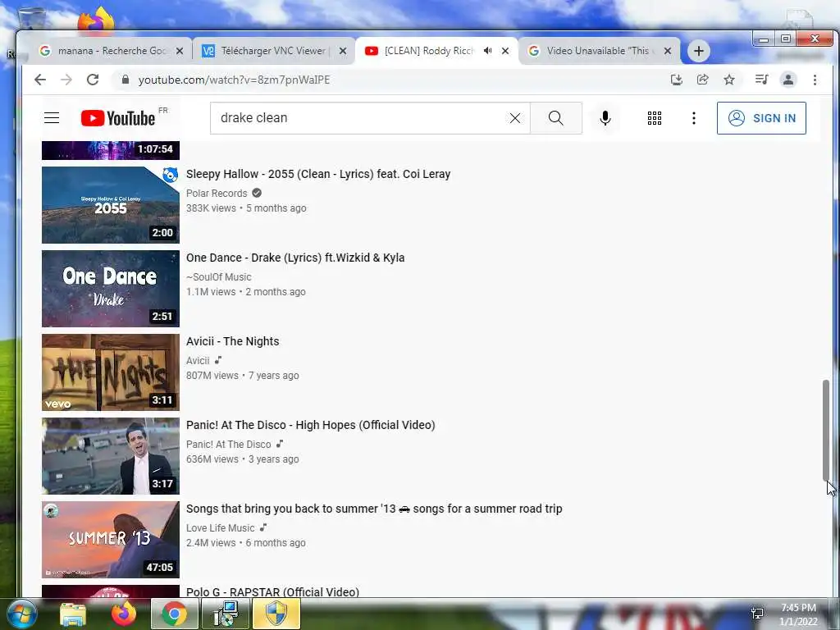Click Songs that bring you back title
This screenshot has width=840, height=630.
click(374, 509)
